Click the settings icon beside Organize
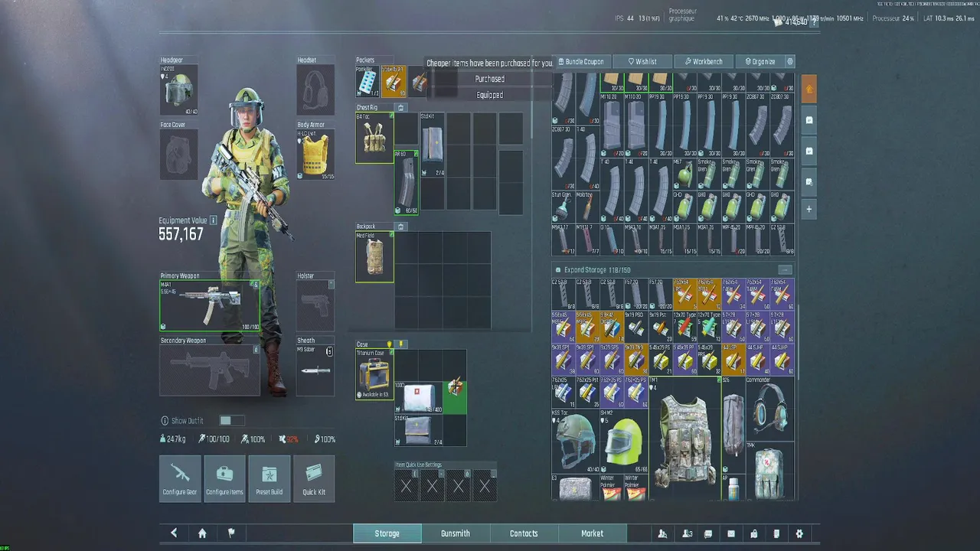This screenshot has height=551, width=980. pyautogui.click(x=790, y=61)
